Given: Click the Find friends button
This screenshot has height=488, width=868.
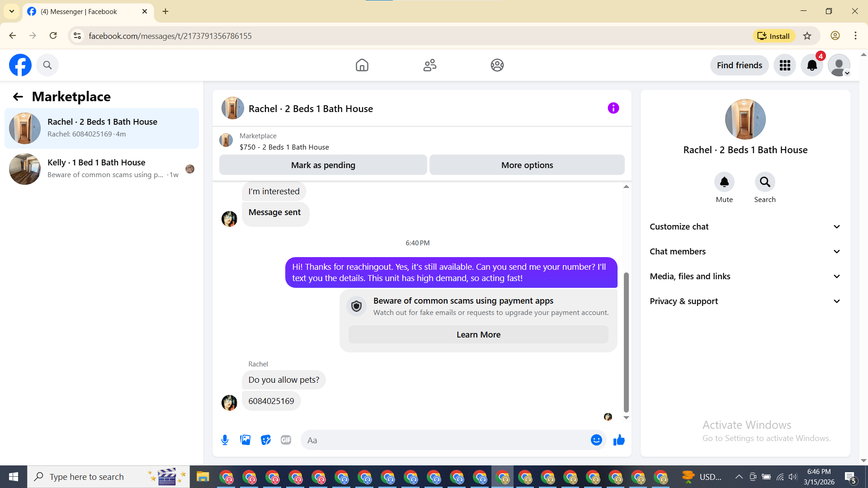Looking at the screenshot, I should coord(740,66).
